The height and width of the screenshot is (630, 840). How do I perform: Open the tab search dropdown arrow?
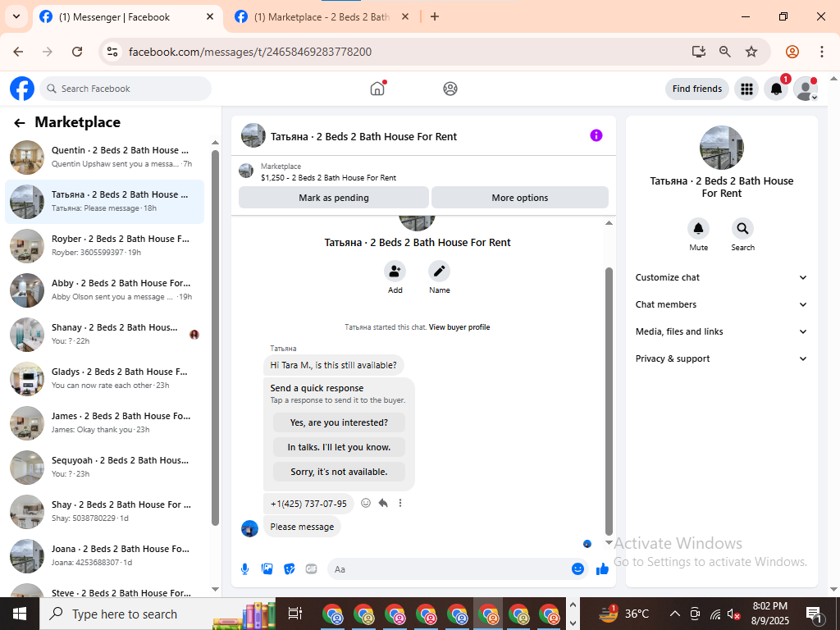(x=16, y=16)
